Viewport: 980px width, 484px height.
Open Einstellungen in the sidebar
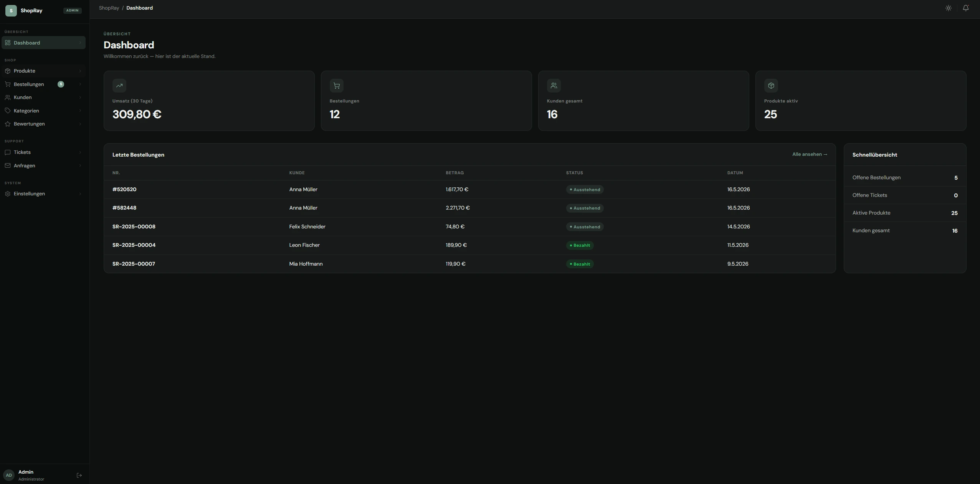[x=43, y=194]
